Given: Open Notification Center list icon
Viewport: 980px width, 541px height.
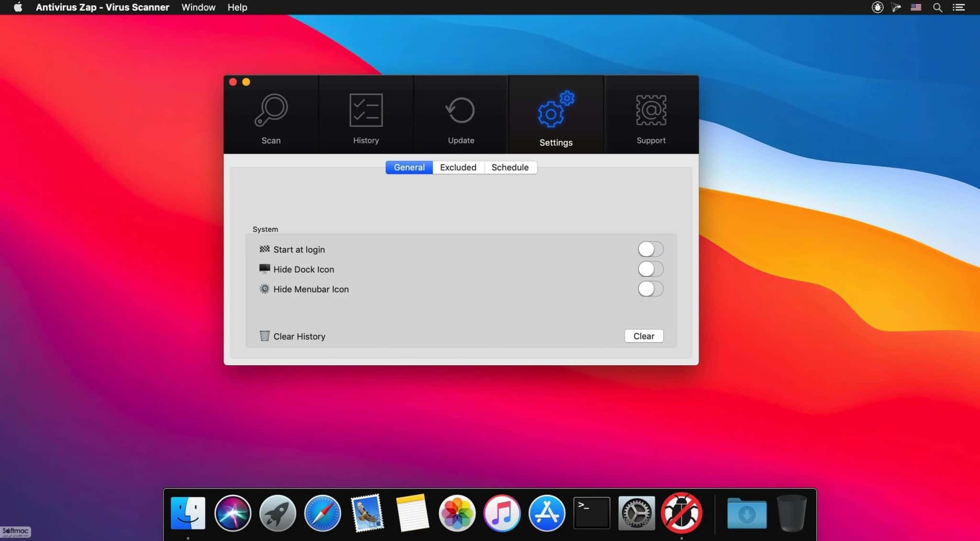Looking at the screenshot, I should pos(958,7).
